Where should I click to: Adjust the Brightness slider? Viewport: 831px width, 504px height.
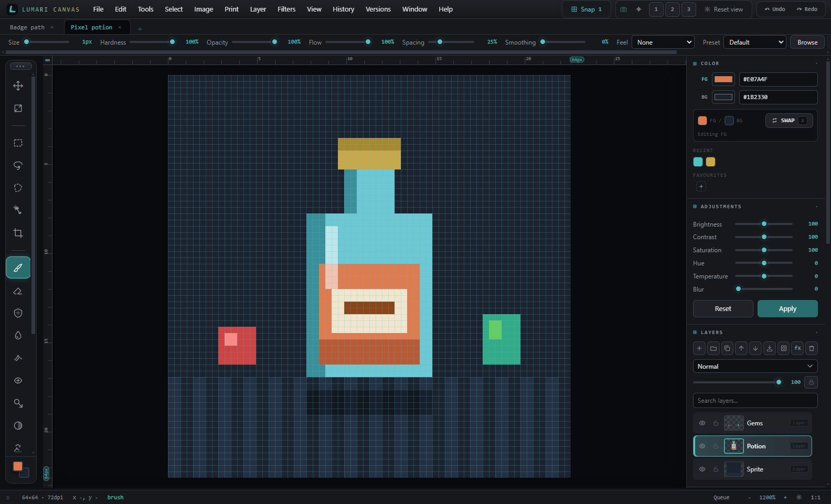(764, 224)
